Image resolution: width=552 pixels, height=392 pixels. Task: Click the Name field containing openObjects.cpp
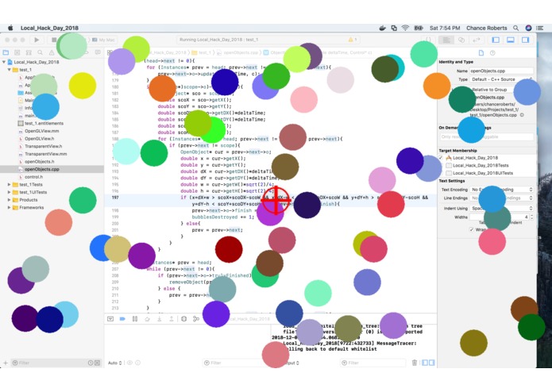pos(501,71)
